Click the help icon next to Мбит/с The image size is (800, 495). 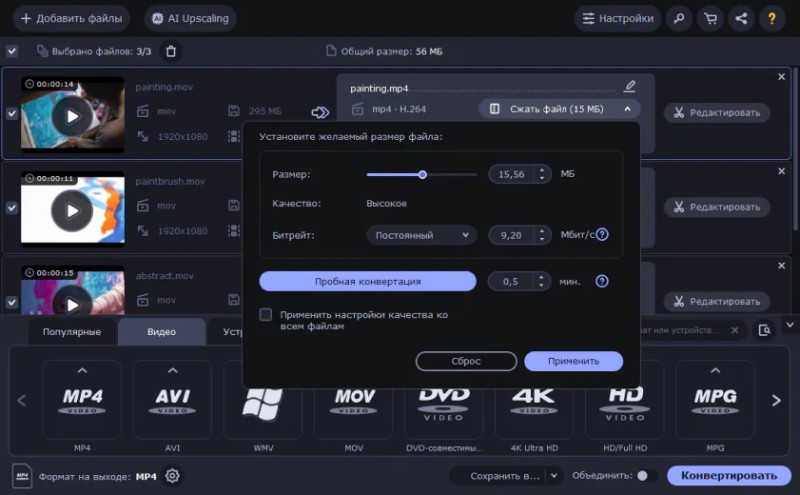[602, 235]
